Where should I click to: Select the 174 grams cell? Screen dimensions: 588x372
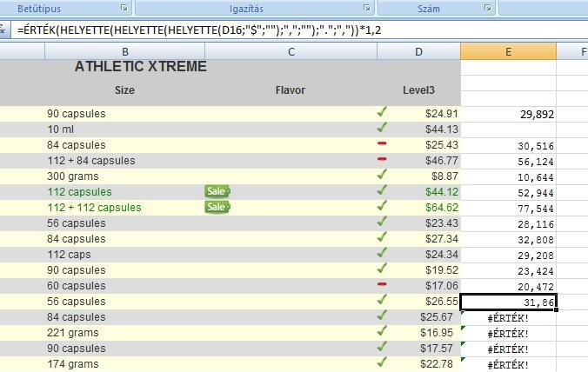(x=125, y=364)
